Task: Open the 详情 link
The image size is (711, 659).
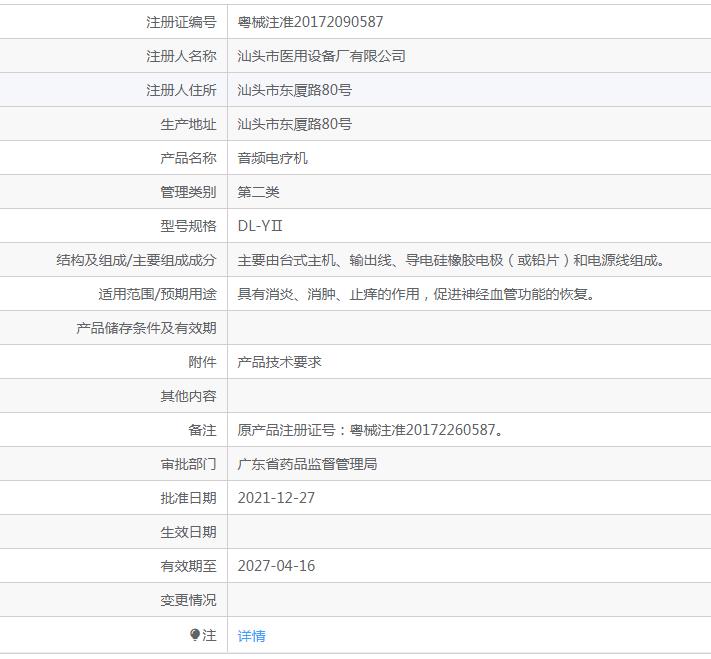Action: (251, 636)
